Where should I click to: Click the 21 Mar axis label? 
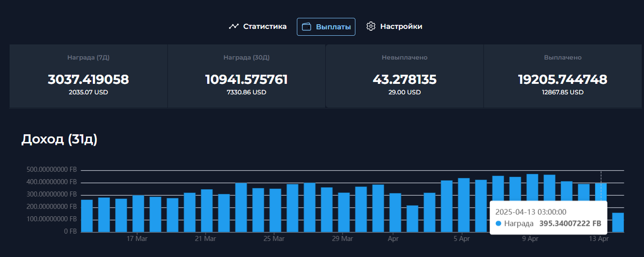tap(205, 239)
